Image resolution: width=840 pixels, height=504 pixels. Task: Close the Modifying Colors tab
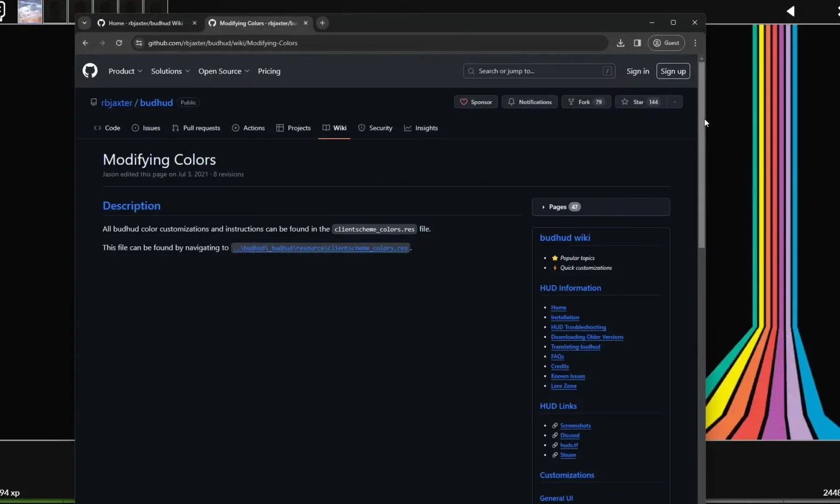306,23
